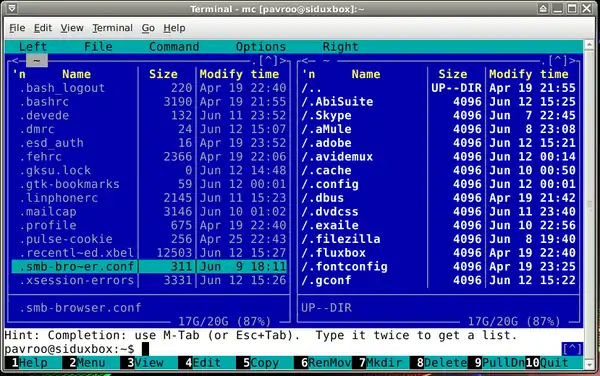
Task: Click the [^] indicator beside the command prompt
Action: tap(572, 348)
